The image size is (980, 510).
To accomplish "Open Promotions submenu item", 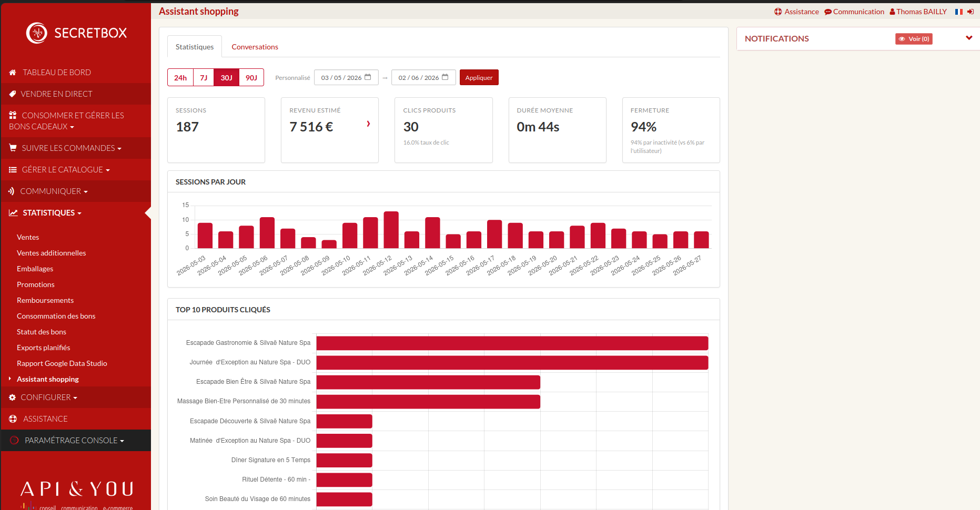I will coord(35,284).
